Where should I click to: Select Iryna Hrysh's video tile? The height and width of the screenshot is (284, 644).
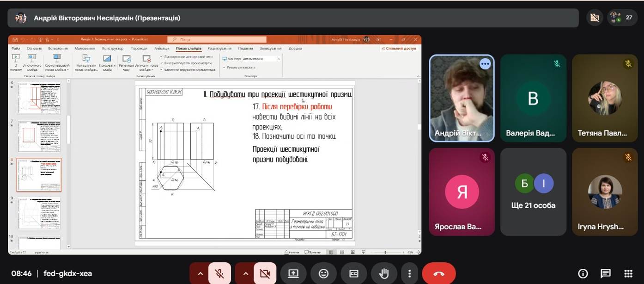(x=605, y=192)
